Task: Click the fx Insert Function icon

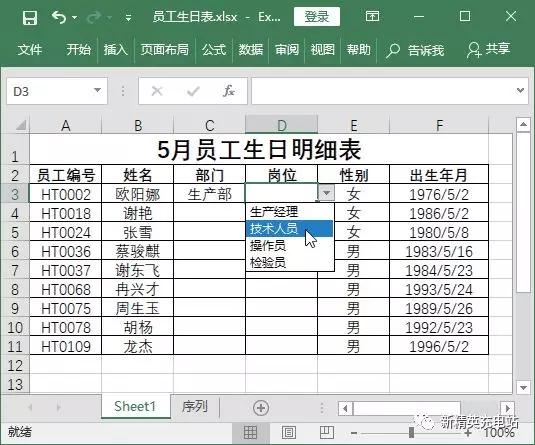Action: pyautogui.click(x=229, y=91)
